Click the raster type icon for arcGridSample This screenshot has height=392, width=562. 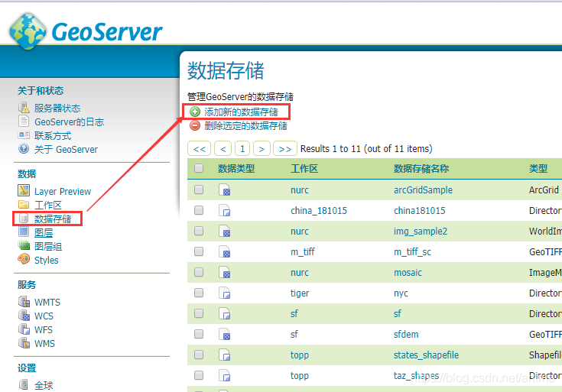(x=225, y=190)
